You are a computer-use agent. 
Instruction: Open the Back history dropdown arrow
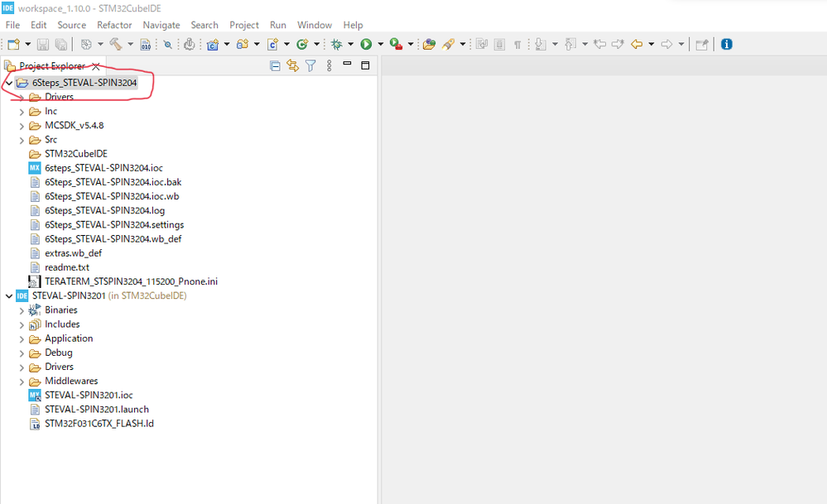(x=652, y=45)
